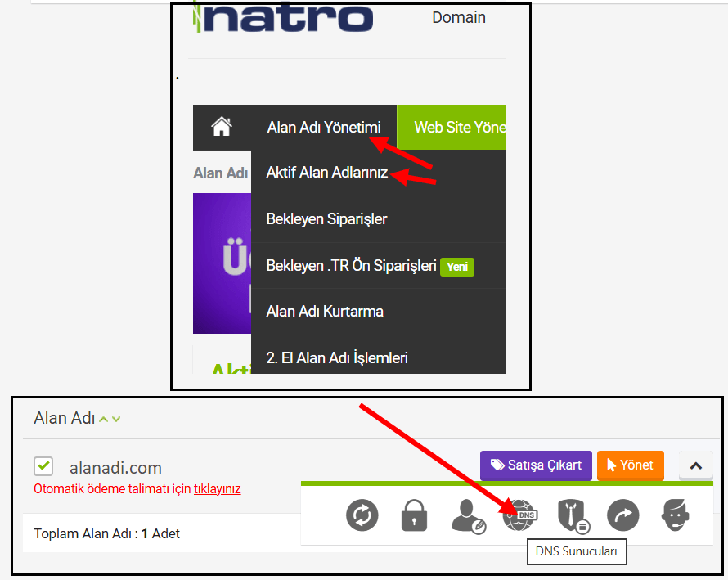728x580 pixels.
Task: Open the edit contact person icon
Action: 468,516
